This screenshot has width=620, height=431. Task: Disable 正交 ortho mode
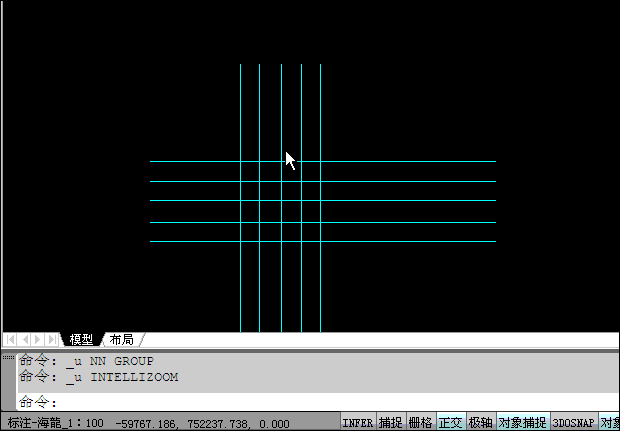(451, 423)
